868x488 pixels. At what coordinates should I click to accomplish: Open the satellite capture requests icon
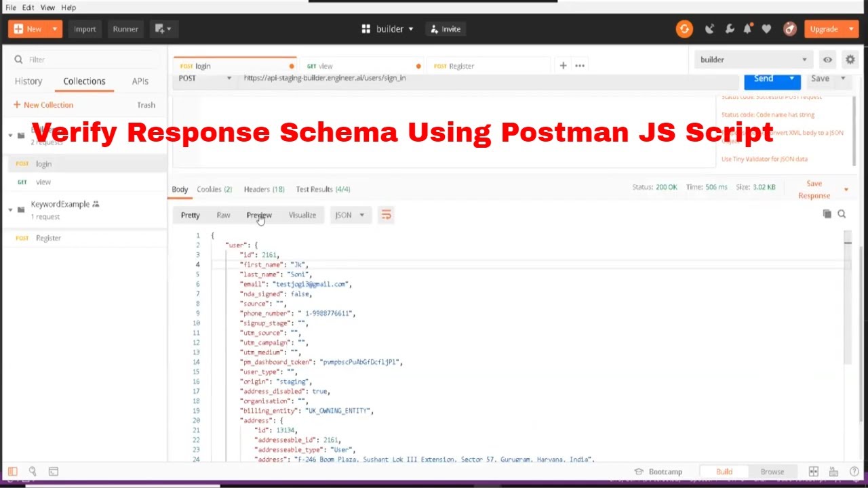[x=709, y=29]
